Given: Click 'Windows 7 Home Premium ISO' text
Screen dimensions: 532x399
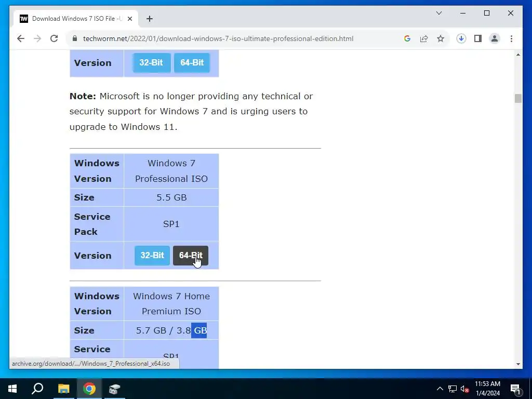Looking at the screenshot, I should 171,303.
